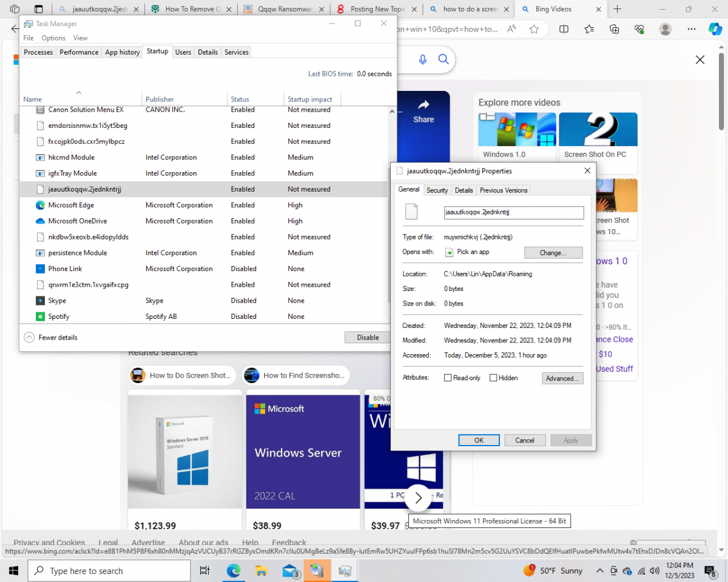Click the Change... button for Opens with
The image size is (728, 582).
(553, 253)
